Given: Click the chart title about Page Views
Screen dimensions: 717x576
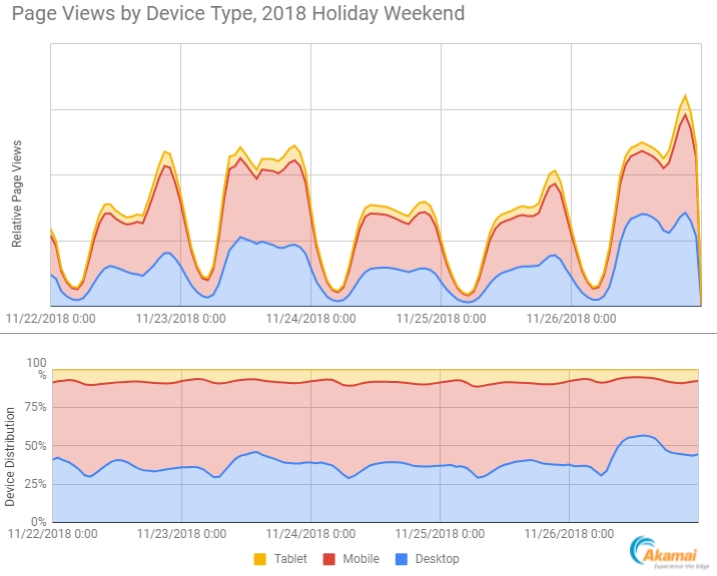Looking at the screenshot, I should coord(238,15).
